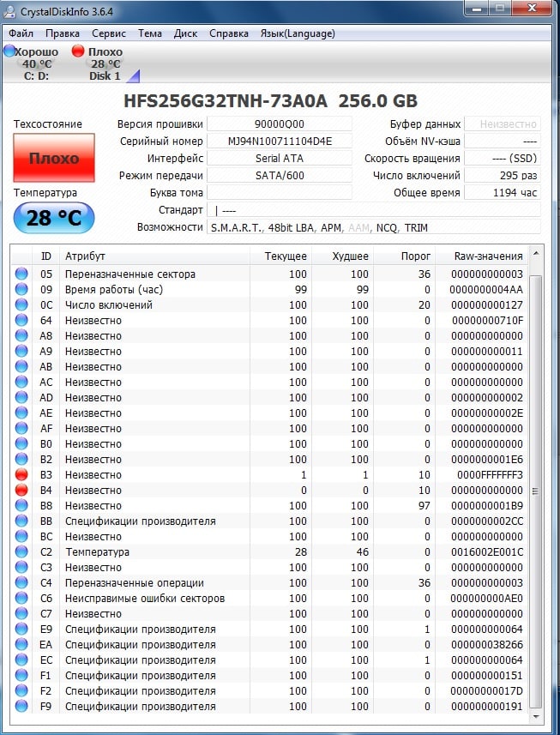Click the blue status icon for attribute C6
Viewport: 560px width, 735px height.
[x=21, y=598]
